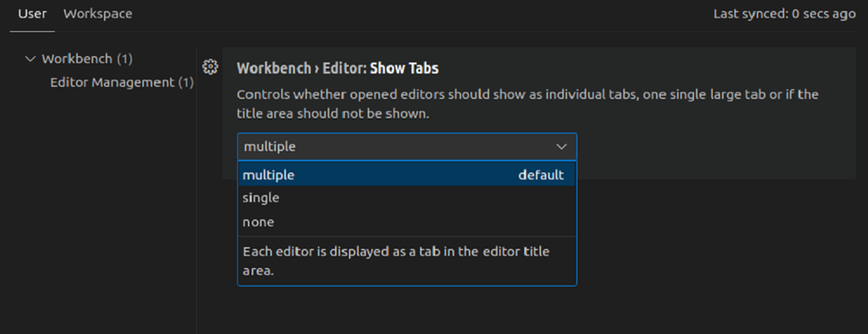The image size is (868, 334).
Task: Choose the single option in the list
Action: (x=407, y=198)
